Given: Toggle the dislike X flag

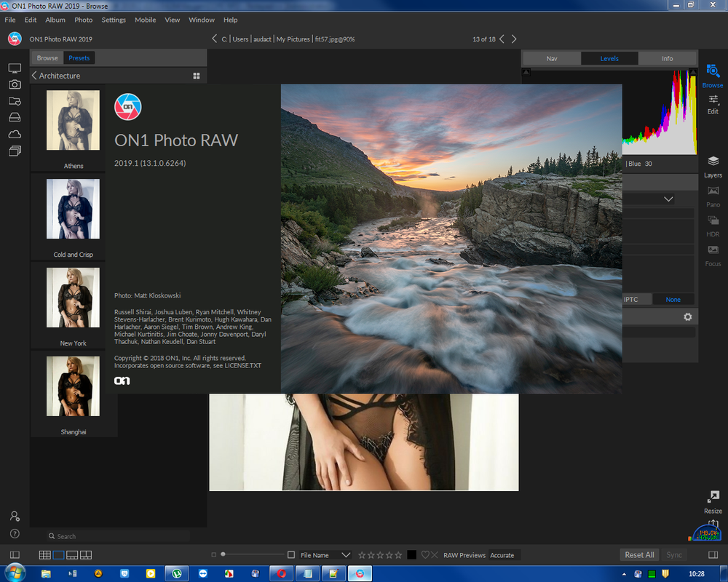Looking at the screenshot, I should 435,555.
